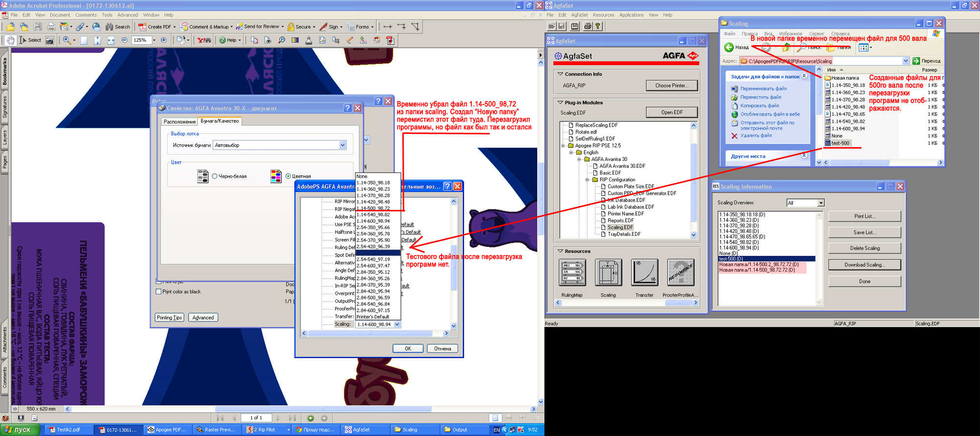The image size is (980, 436).
Task: Activate the Select text tool in Acrobat
Action: tap(30, 40)
